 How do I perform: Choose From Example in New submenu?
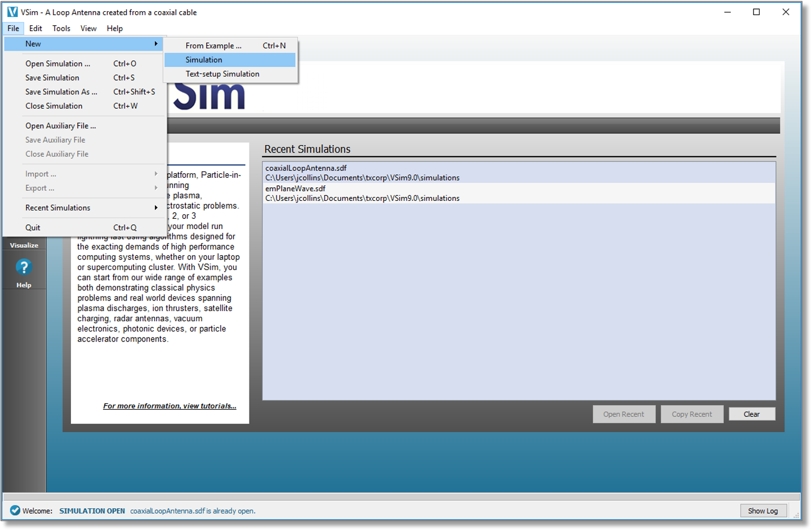click(x=230, y=46)
